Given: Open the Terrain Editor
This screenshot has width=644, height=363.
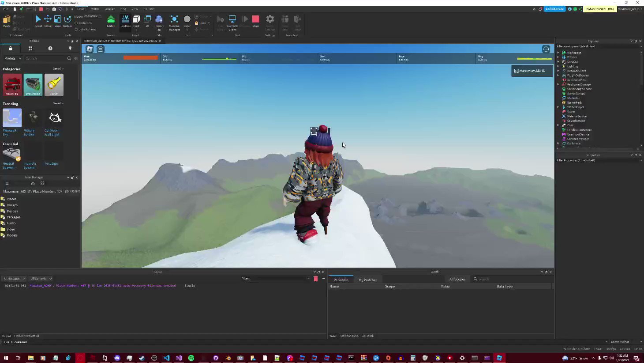Looking at the screenshot, I should pyautogui.click(x=111, y=21).
